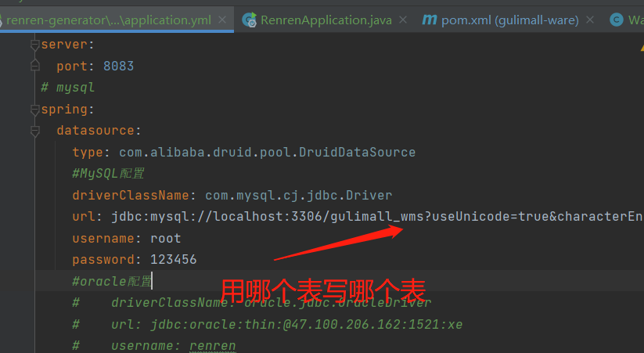644x353 pixels.
Task: Collapse the server block fold marker
Action: pyautogui.click(x=35, y=45)
